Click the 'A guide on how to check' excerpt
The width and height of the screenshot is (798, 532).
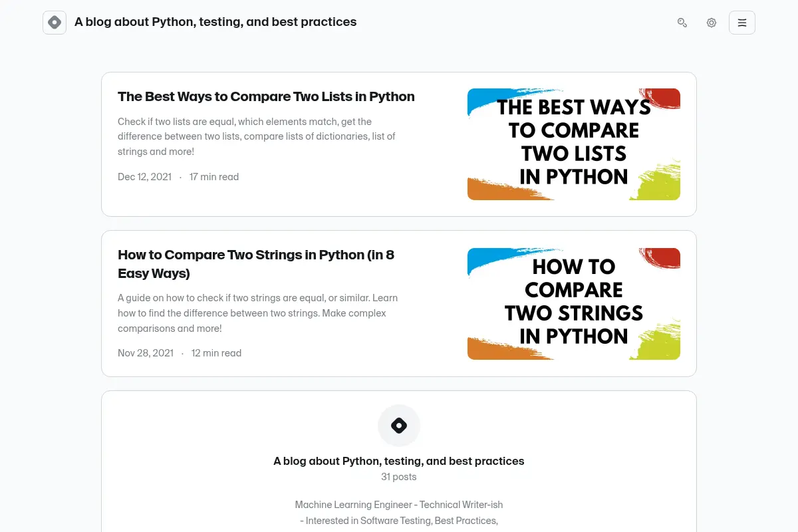coord(258,313)
